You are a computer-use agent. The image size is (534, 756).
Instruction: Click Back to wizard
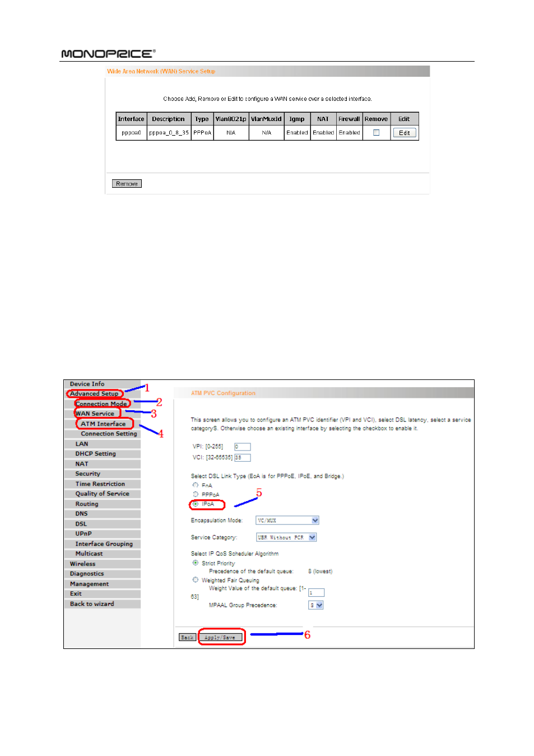coord(92,604)
